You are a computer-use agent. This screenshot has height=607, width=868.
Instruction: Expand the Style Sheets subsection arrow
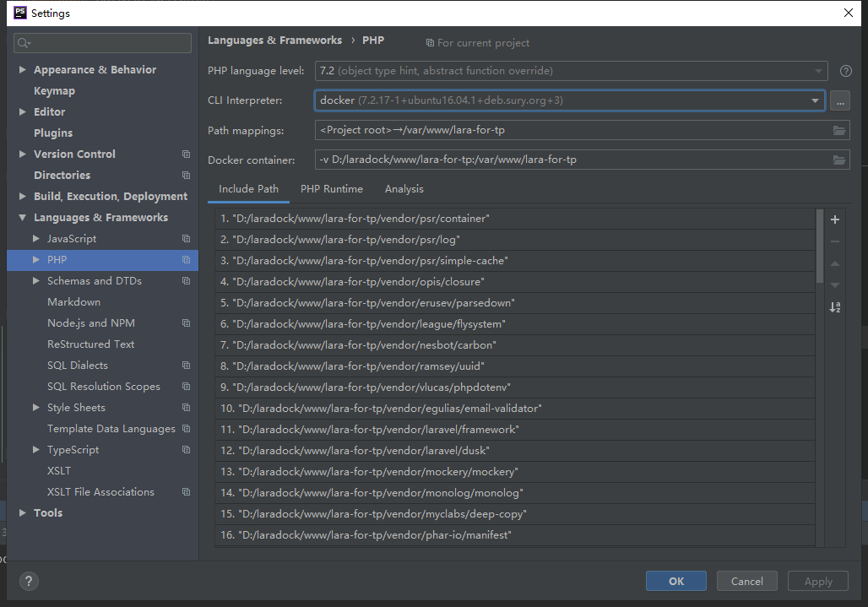click(36, 407)
